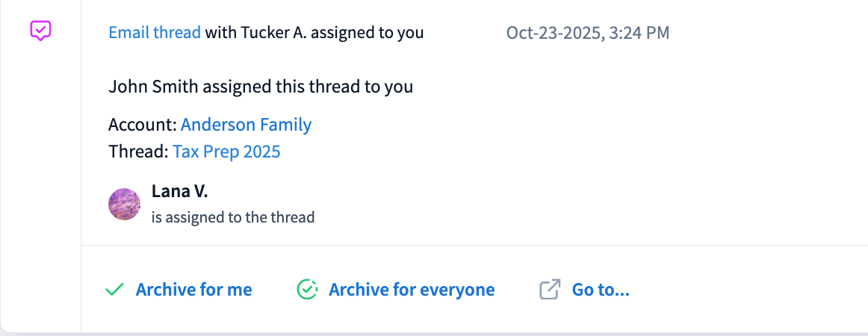868x336 pixels.
Task: Click the Thread: label
Action: (138, 152)
